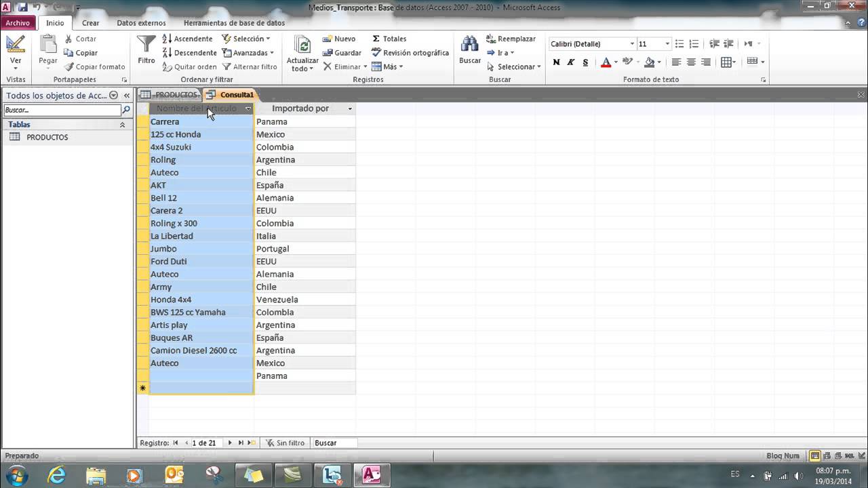
Task: Switch to SQL view status icon
Action: 849,456
